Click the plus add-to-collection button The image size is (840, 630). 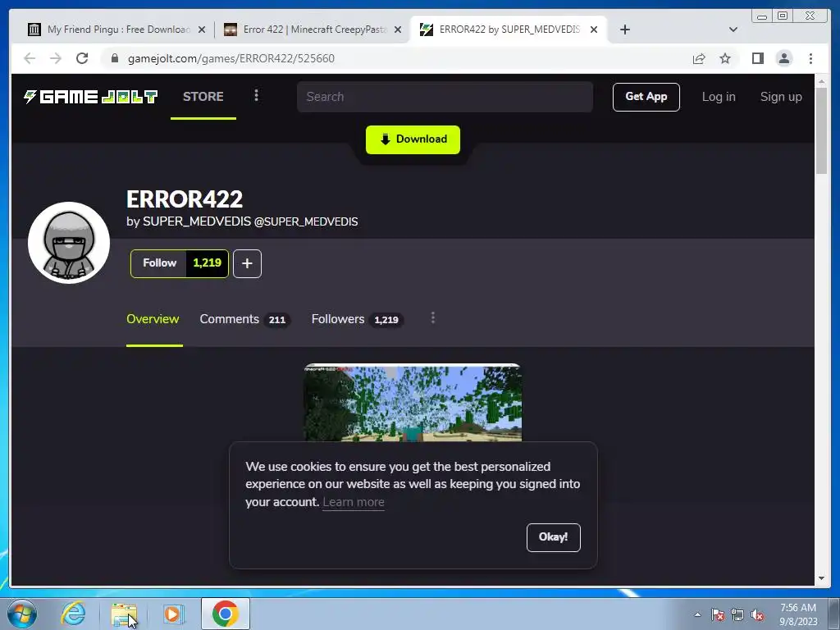[247, 263]
